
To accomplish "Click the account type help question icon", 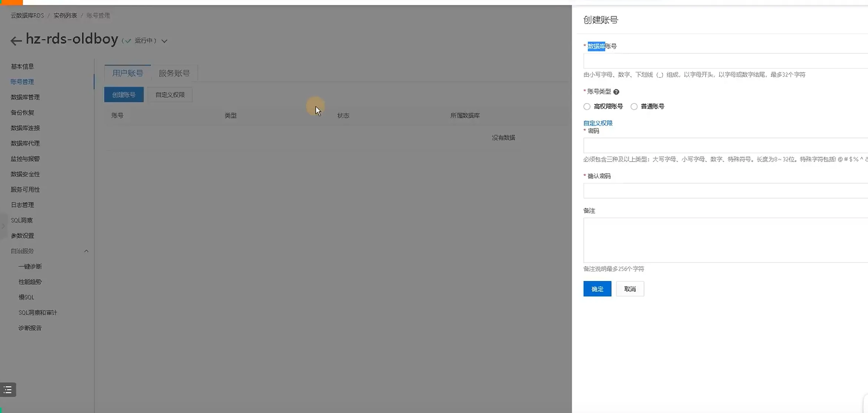I will click(x=616, y=92).
